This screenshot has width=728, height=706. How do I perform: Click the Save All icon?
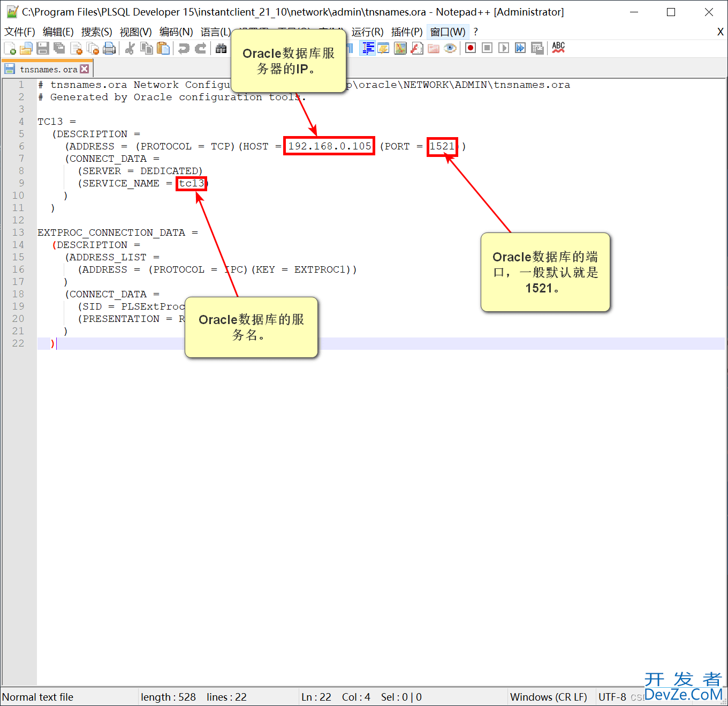tap(59, 48)
